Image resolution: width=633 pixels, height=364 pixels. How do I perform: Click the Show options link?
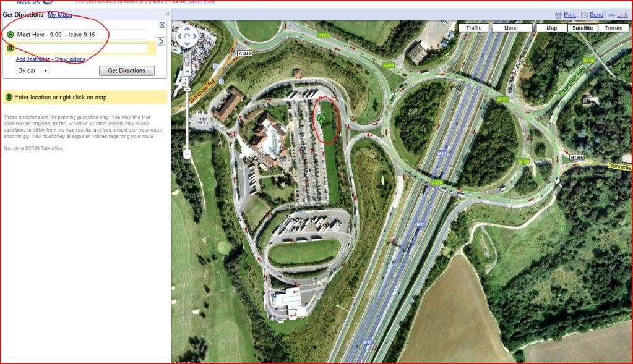[70, 59]
